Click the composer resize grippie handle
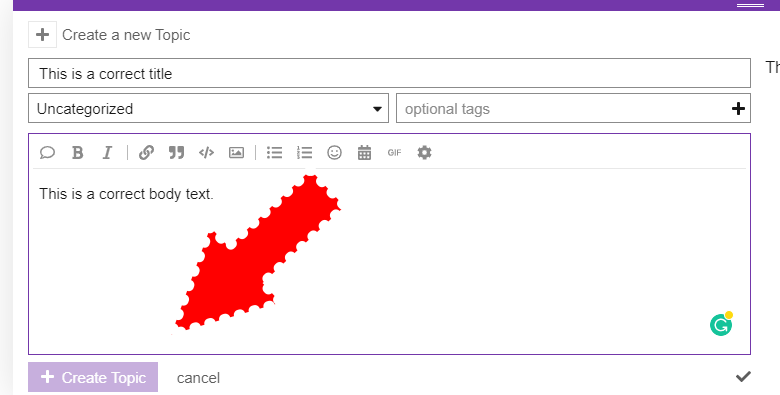Viewport: 780px width, 395px height. click(x=750, y=5)
